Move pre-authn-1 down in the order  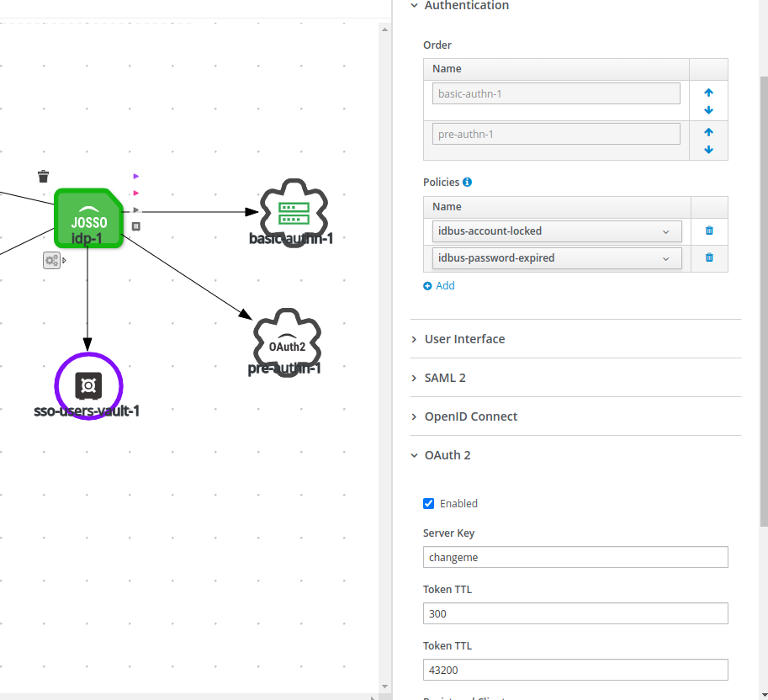click(x=708, y=150)
